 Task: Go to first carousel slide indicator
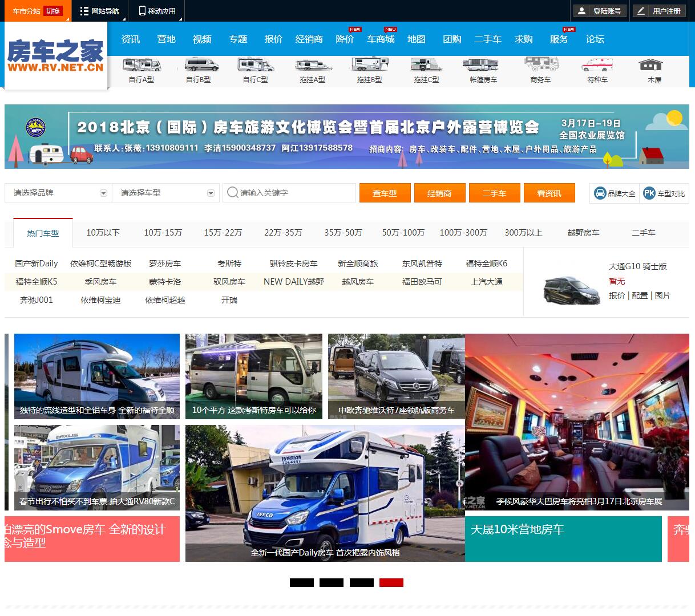pyautogui.click(x=302, y=582)
